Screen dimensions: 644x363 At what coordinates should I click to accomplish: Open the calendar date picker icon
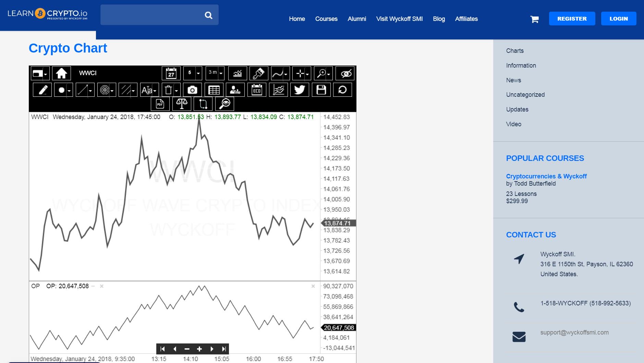pyautogui.click(x=171, y=73)
